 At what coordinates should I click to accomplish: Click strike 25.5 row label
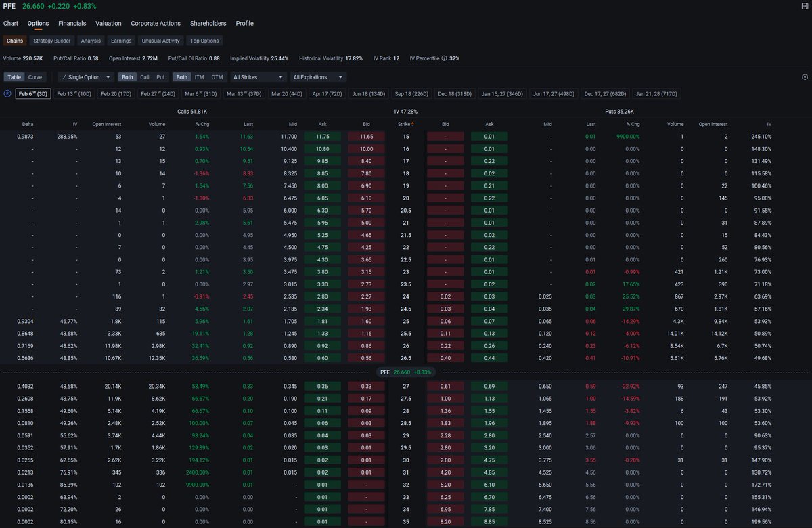coord(406,334)
